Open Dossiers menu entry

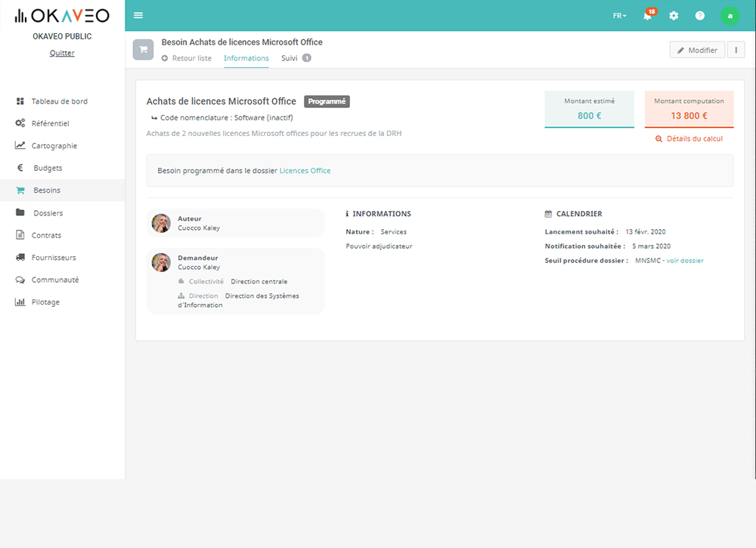62,212
